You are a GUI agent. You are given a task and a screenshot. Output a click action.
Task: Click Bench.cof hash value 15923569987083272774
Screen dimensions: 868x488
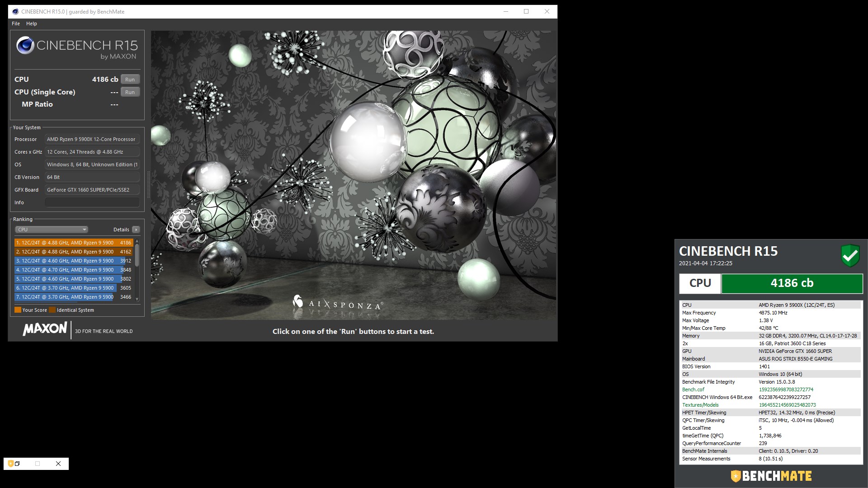[x=786, y=389]
